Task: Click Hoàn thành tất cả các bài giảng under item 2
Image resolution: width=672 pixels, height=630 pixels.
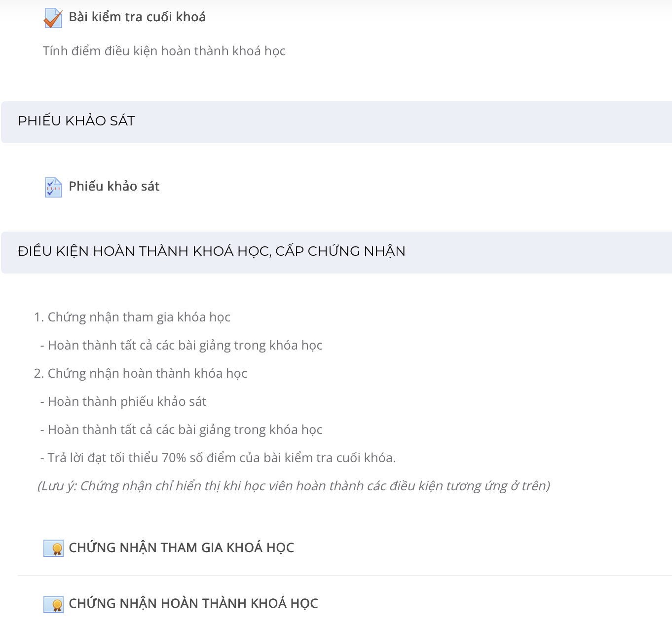Action: (x=181, y=430)
